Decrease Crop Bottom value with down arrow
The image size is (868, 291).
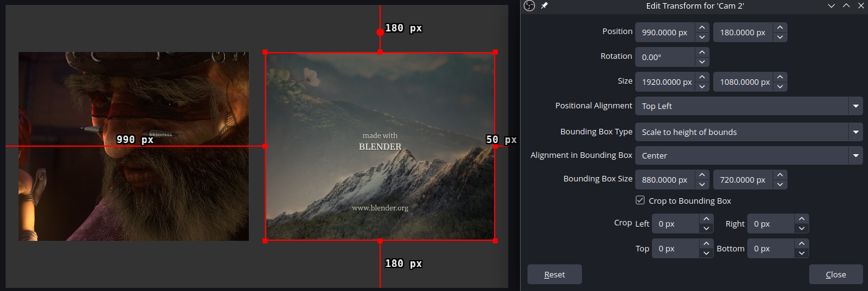[802, 254]
